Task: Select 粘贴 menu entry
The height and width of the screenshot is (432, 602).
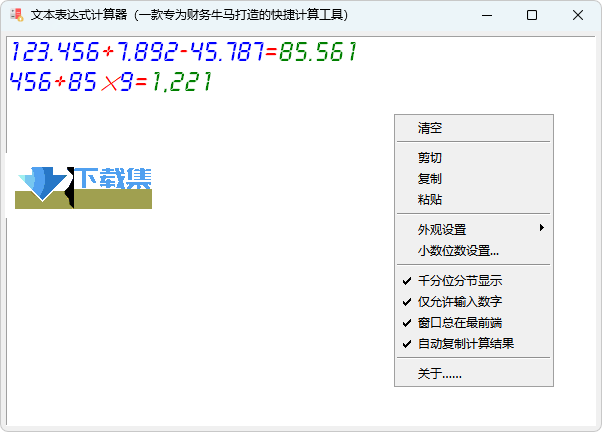Action: tap(430, 199)
